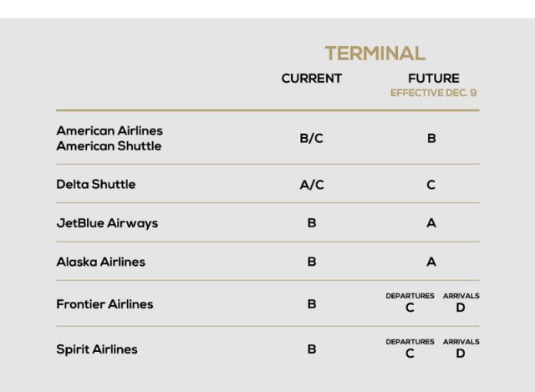Click the 'Effective Dec. 9' subtitle
Viewport: 535px width, 392px height.
[433, 93]
